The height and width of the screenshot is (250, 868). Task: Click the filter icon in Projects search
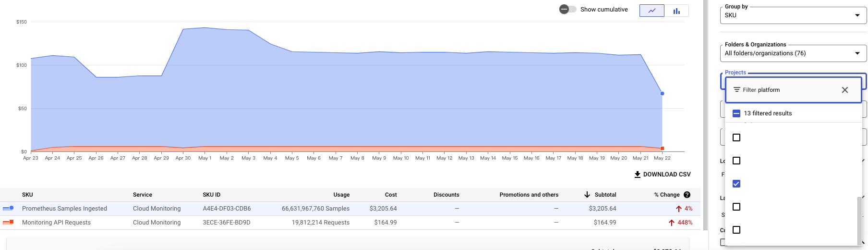click(x=736, y=90)
